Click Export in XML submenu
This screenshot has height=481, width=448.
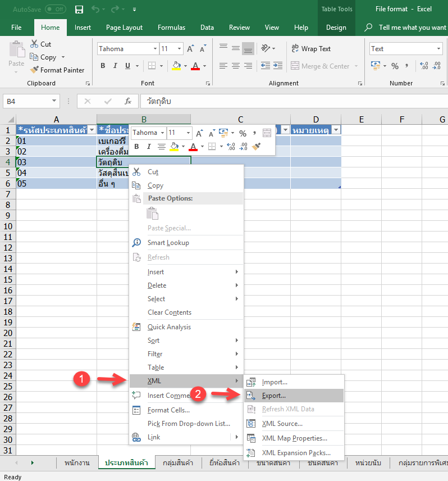coord(294,396)
